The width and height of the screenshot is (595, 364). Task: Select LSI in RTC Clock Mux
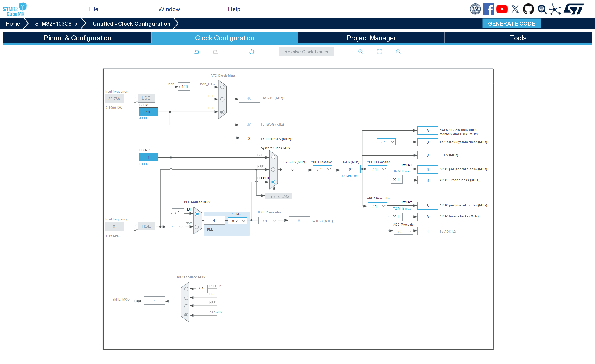pyautogui.click(x=222, y=112)
